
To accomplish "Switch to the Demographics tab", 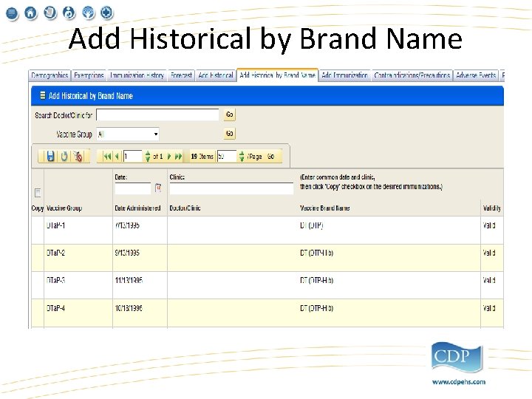I will click(50, 75).
